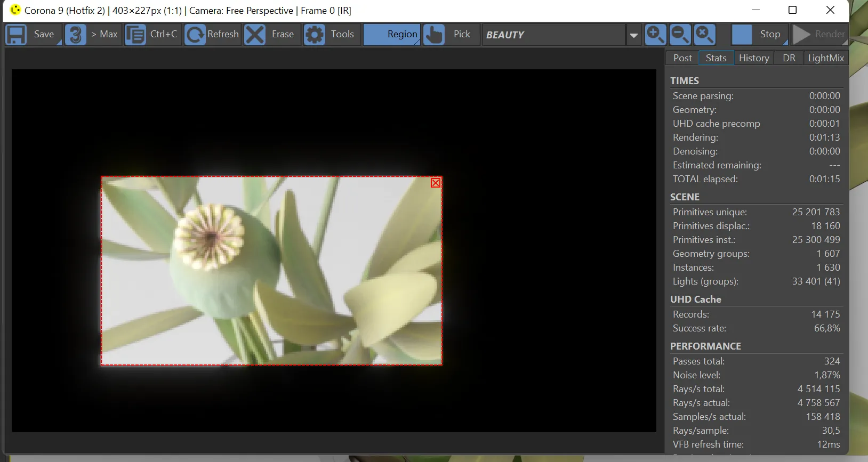The image size is (868, 462).
Task: Switch to the Post tab
Action: pyautogui.click(x=682, y=58)
